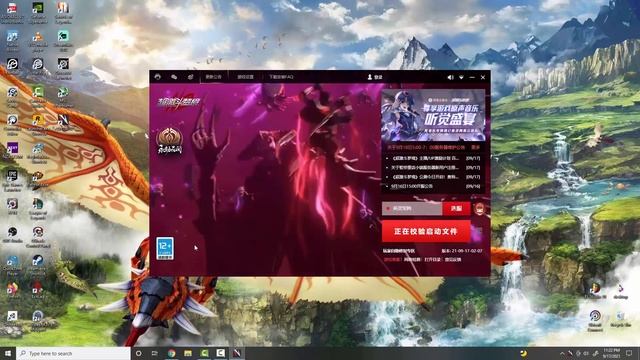Image resolution: width=640 pixels, height=360 pixels.
Task: Open the Epic Games Launcher desktop icon
Action: pos(12,181)
